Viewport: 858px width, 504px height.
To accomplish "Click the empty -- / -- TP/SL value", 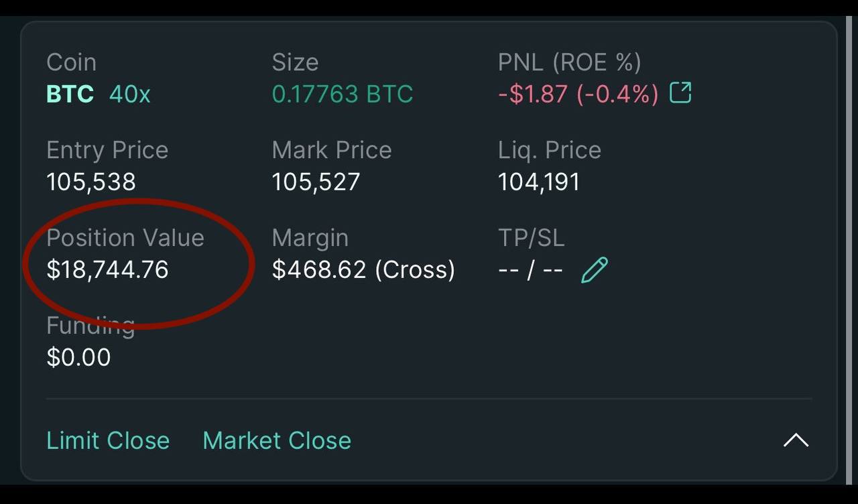I will click(x=531, y=270).
